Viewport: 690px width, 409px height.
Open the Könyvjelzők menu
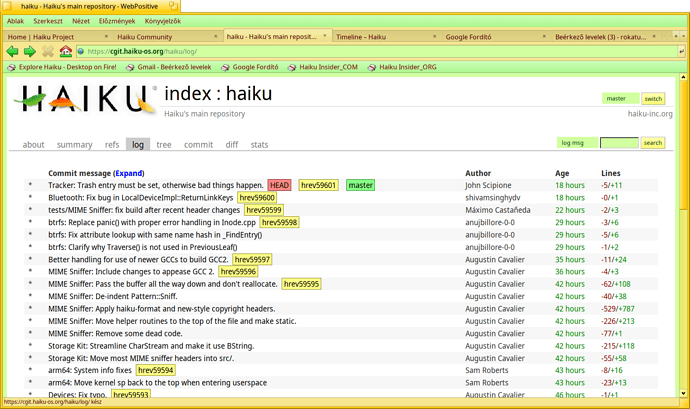pos(163,21)
